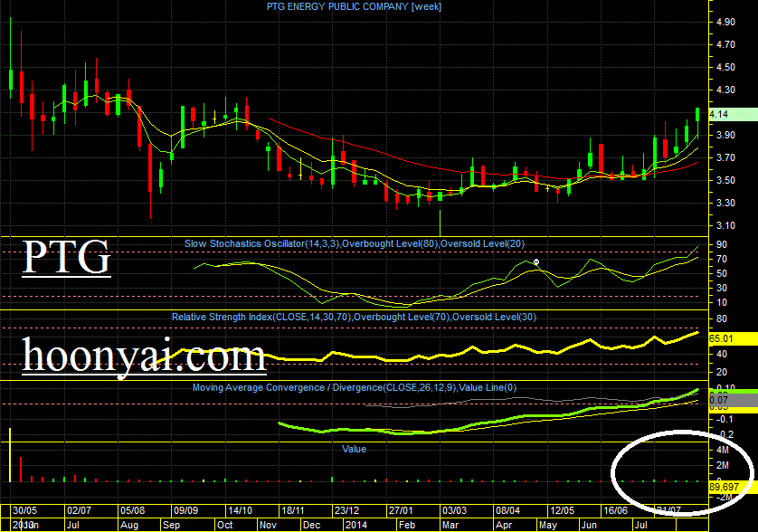Click the 27/01 date label
Viewport: 758px width, 532px height.
402,510
